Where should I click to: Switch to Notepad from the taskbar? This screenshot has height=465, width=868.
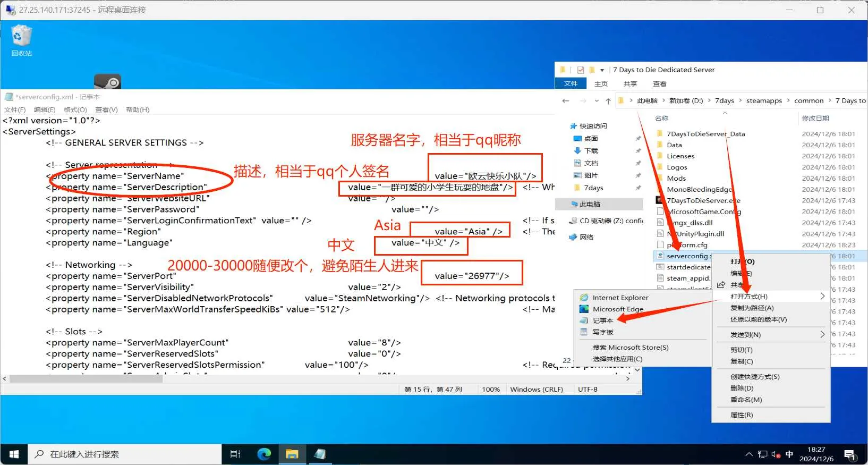[x=320, y=454]
